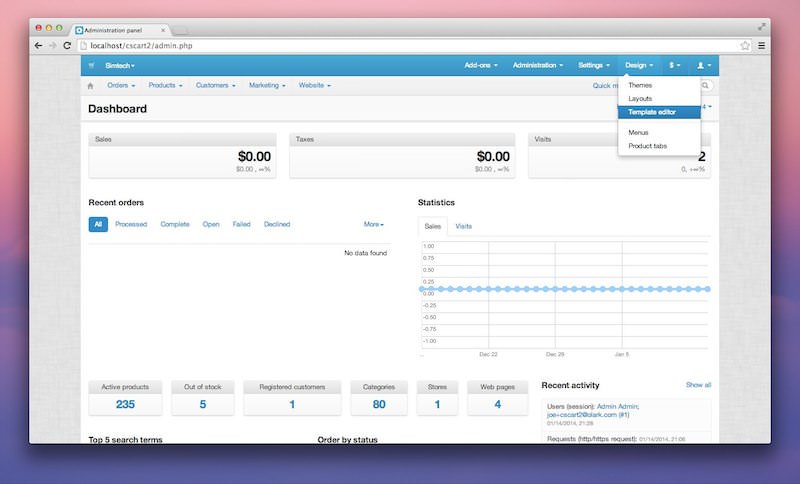
Task: Bookmark page with the star icon
Action: tap(745, 46)
